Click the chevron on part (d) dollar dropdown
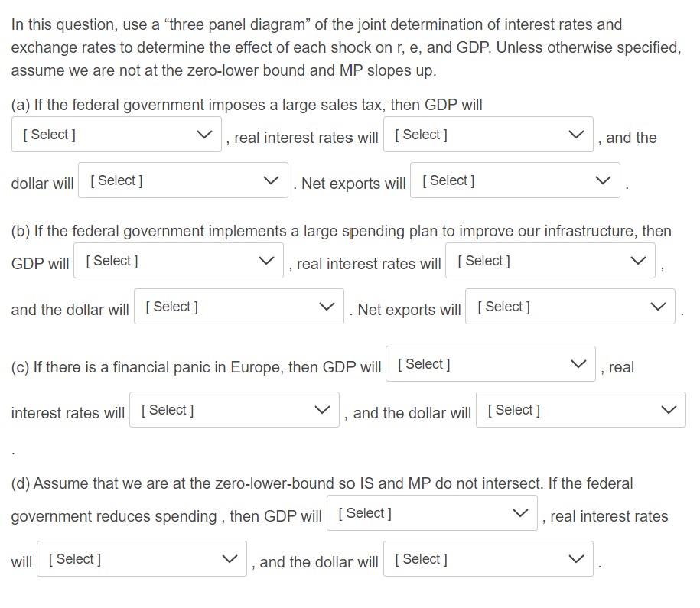The width and height of the screenshot is (700, 608). click(x=577, y=558)
